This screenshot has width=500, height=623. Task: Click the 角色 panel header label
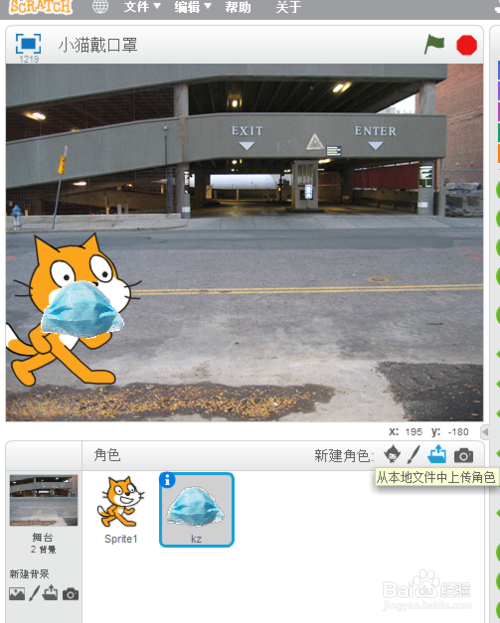coord(107,455)
